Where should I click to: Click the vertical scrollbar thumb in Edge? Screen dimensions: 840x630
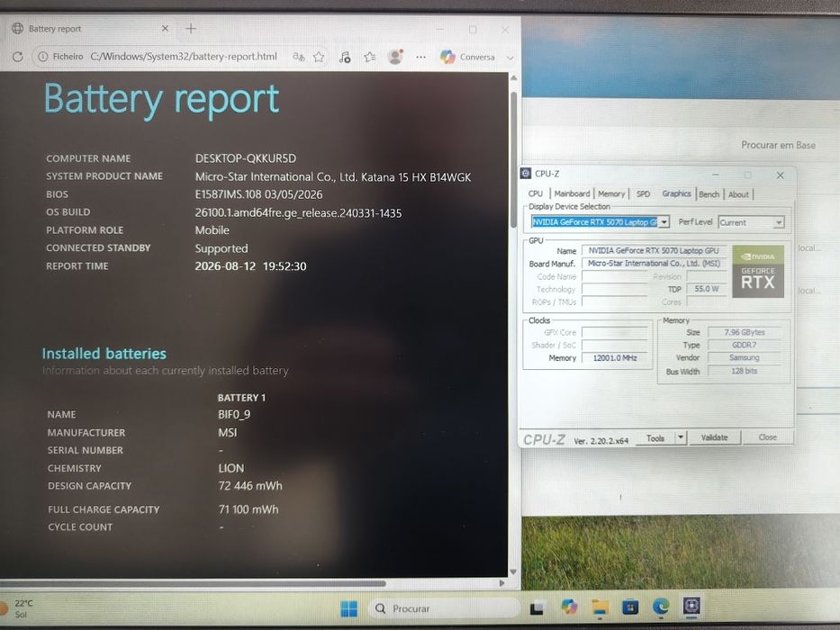[x=514, y=159]
